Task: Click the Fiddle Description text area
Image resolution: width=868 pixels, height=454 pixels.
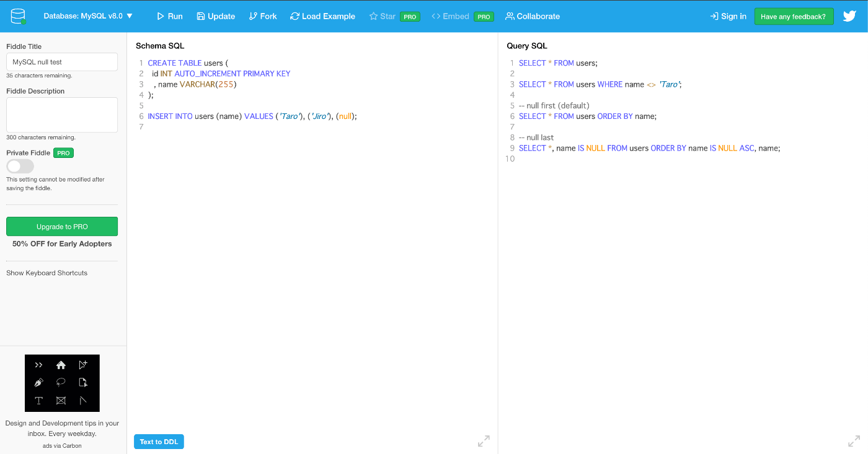Action: point(62,115)
